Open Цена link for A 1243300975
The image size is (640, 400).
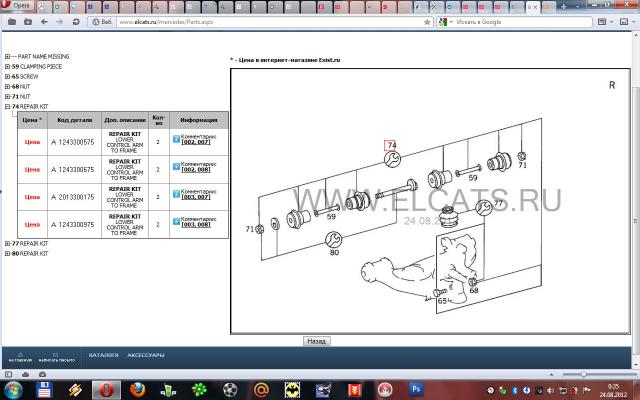coord(32,224)
